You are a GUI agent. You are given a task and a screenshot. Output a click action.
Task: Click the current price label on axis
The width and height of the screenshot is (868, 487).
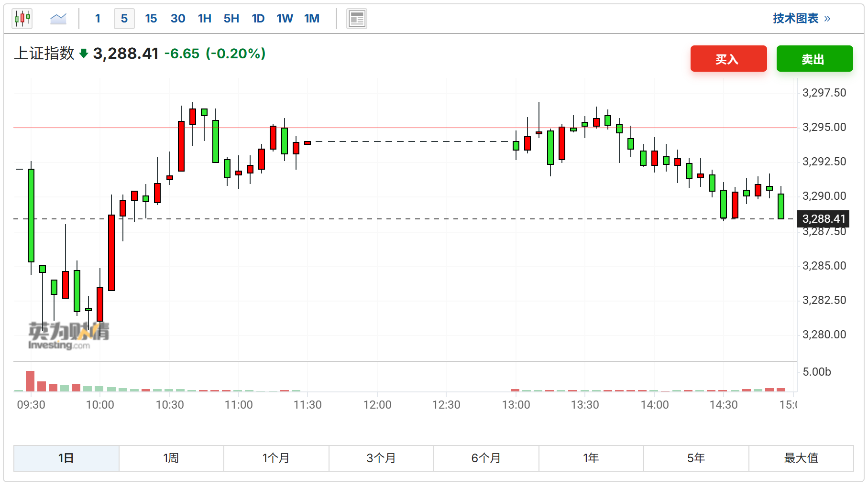pyautogui.click(x=823, y=219)
